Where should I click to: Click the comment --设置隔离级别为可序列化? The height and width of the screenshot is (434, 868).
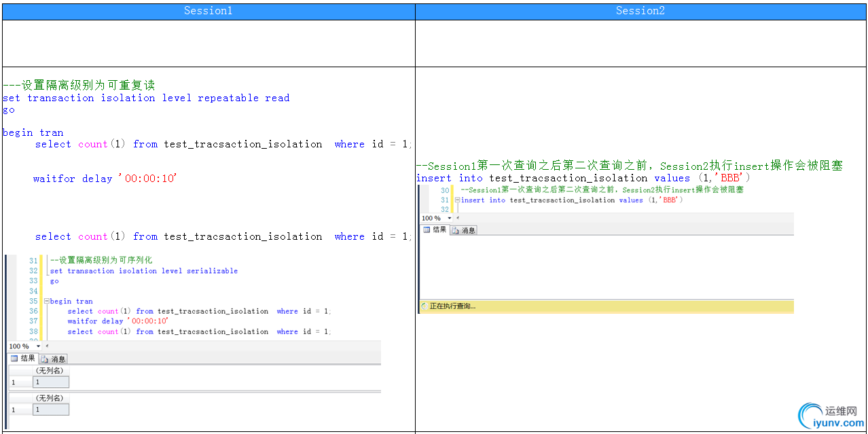(x=101, y=260)
